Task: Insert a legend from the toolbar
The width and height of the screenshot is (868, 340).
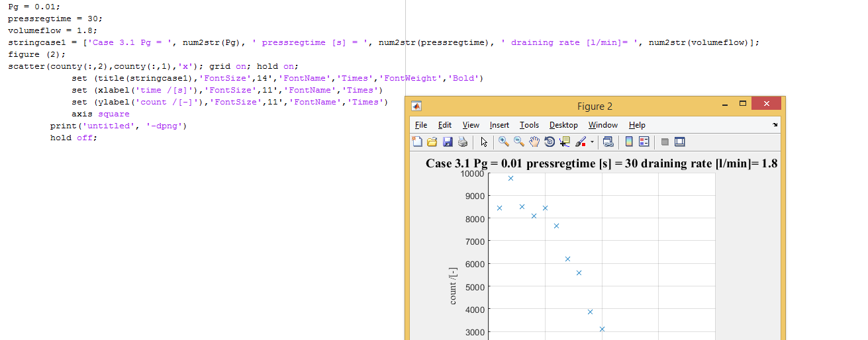Action: tap(644, 142)
